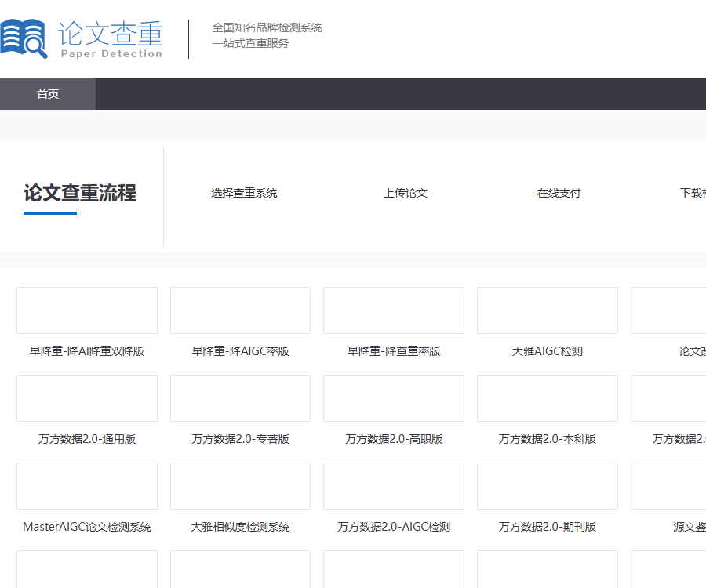Click the 选择查重系统 step label
706x588 pixels.
244,193
